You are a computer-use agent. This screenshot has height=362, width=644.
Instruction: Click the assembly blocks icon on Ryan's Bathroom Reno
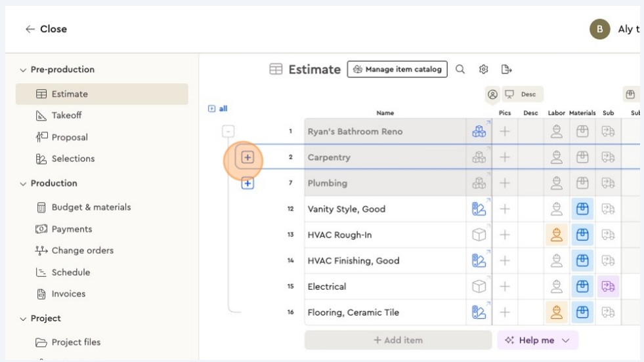click(479, 132)
